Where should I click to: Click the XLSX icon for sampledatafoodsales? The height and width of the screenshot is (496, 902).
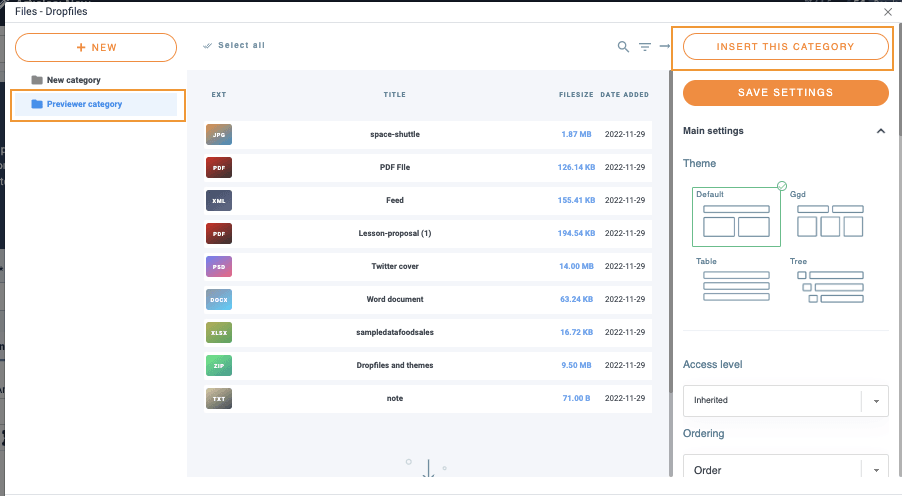click(219, 332)
